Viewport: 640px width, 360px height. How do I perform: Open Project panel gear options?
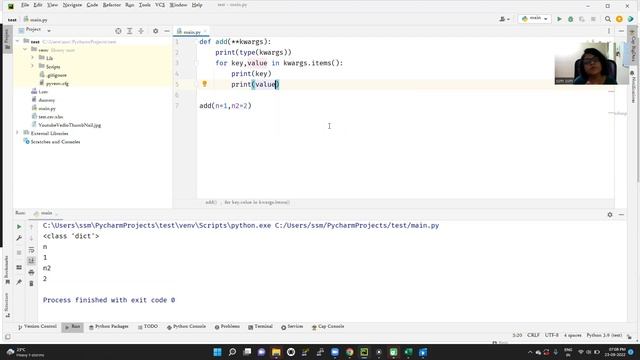(x=156, y=31)
